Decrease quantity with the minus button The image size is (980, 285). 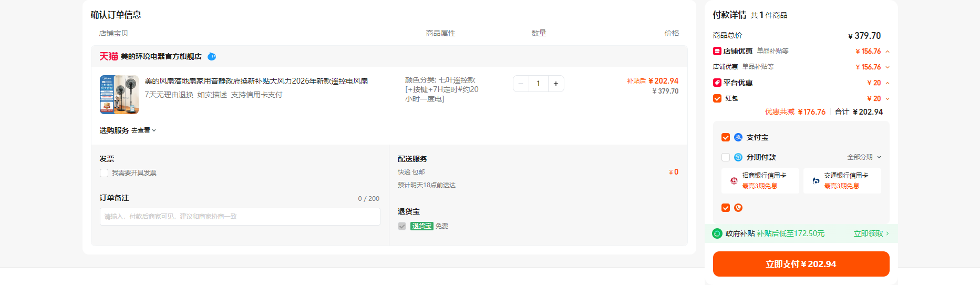click(x=521, y=84)
